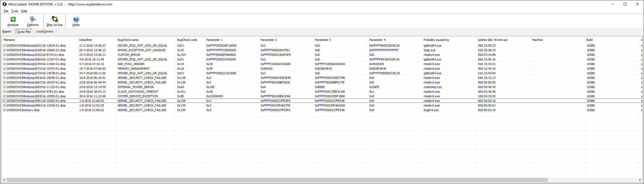Select row 082316-10437-01.dmp
This screenshot has width=644, height=184.
point(322,82)
